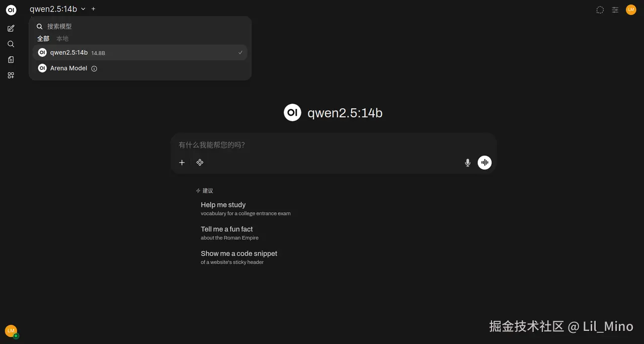Open the notes icon in sidebar

[x=11, y=60]
